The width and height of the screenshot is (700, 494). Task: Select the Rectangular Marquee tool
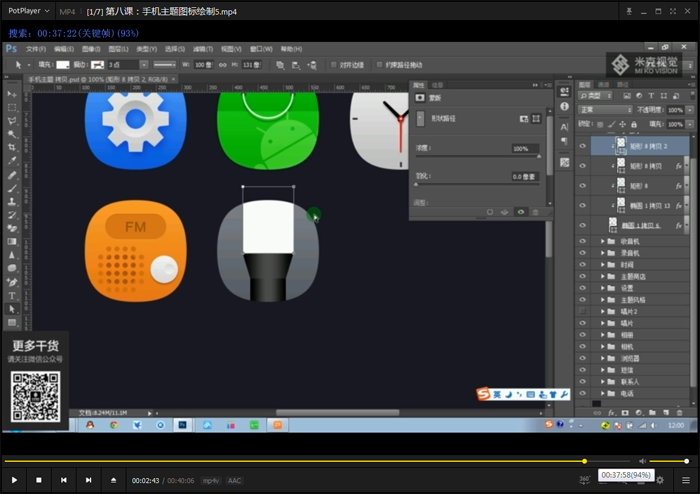[12, 107]
